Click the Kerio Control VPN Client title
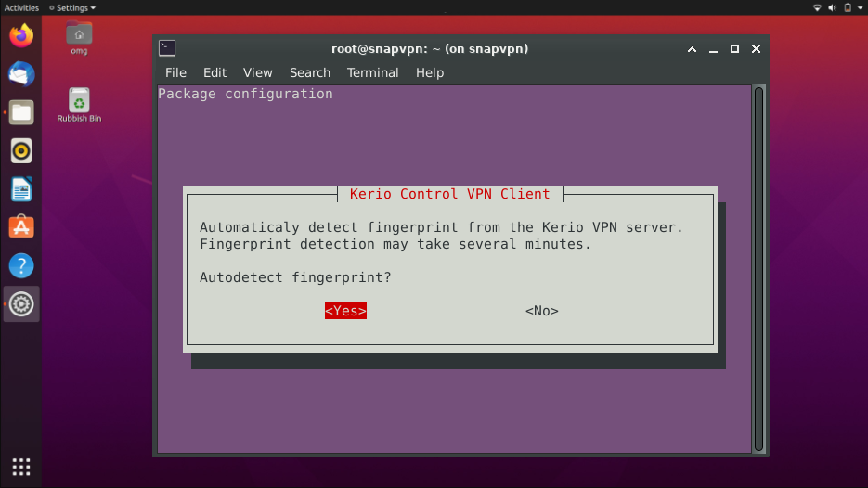868x488 pixels. [449, 194]
